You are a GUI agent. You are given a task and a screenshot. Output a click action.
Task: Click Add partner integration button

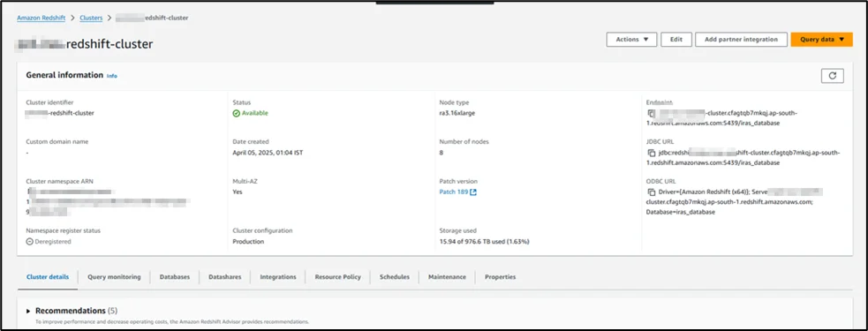coord(741,40)
